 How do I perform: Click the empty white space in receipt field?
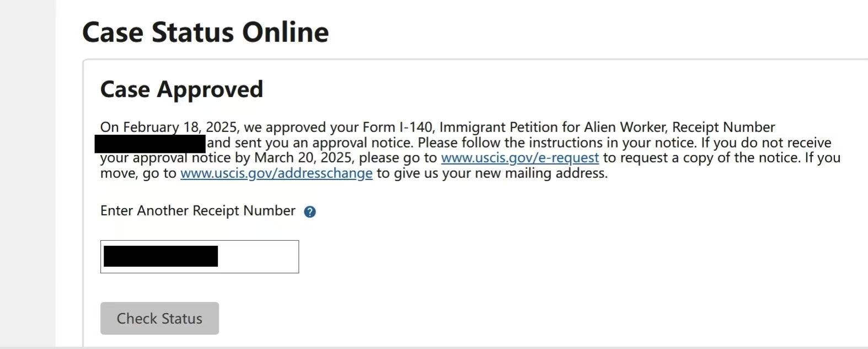pos(258,257)
